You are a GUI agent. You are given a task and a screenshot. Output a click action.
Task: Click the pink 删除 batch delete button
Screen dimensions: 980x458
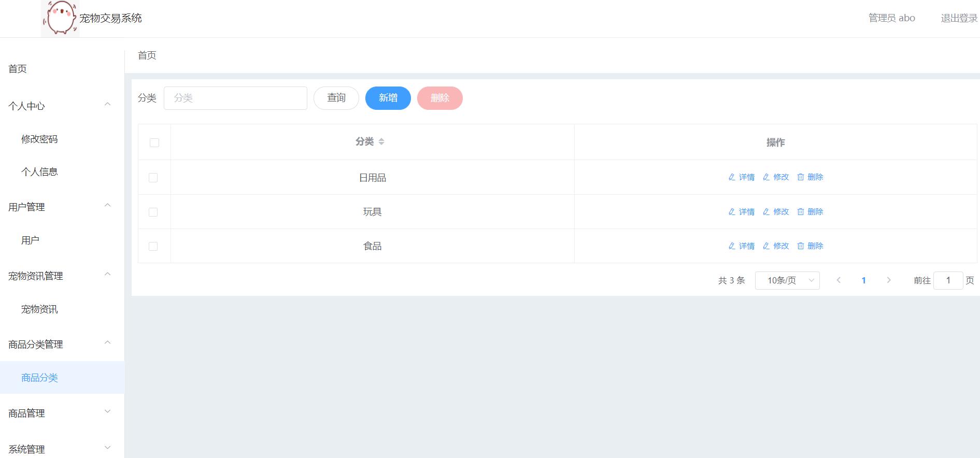tap(440, 98)
